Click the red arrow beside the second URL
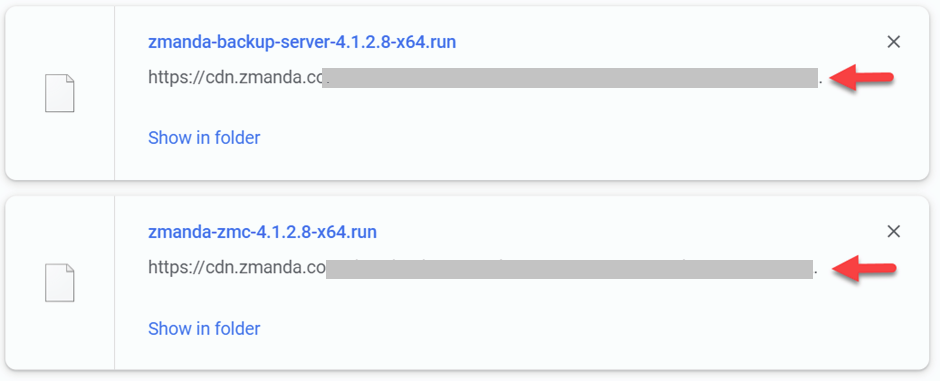 [x=863, y=268]
